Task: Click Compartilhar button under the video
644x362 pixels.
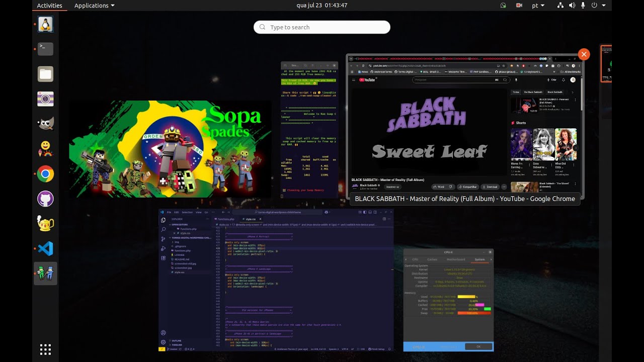Action: (x=467, y=187)
